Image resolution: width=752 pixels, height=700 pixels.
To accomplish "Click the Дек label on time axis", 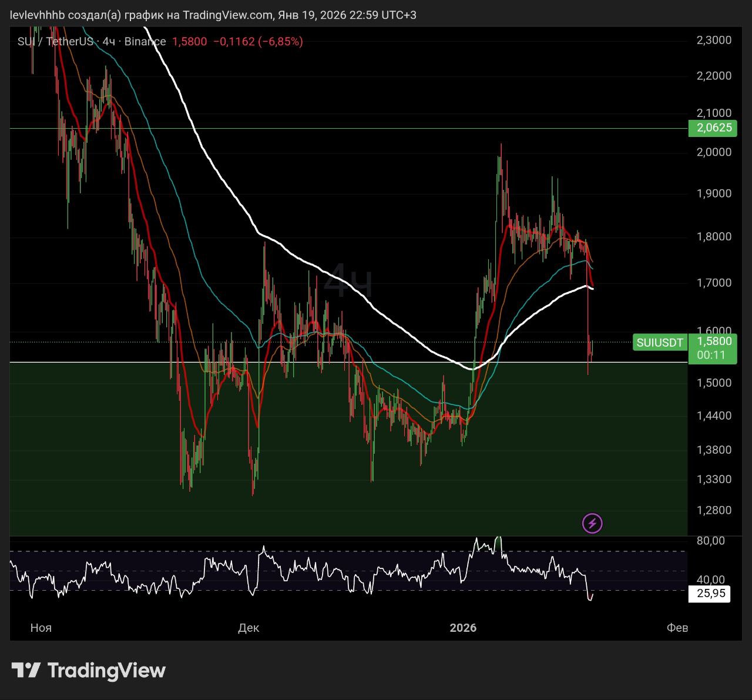I will coord(249,628).
